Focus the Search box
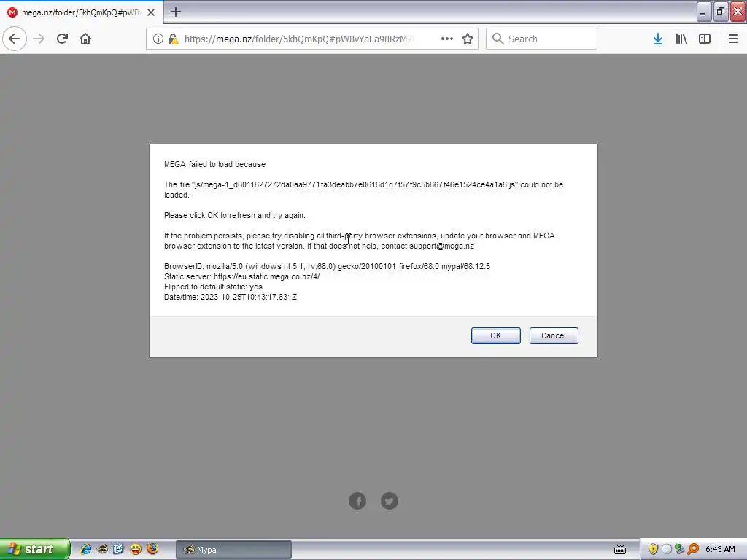Viewport: 747px width, 560px height. pyautogui.click(x=541, y=39)
